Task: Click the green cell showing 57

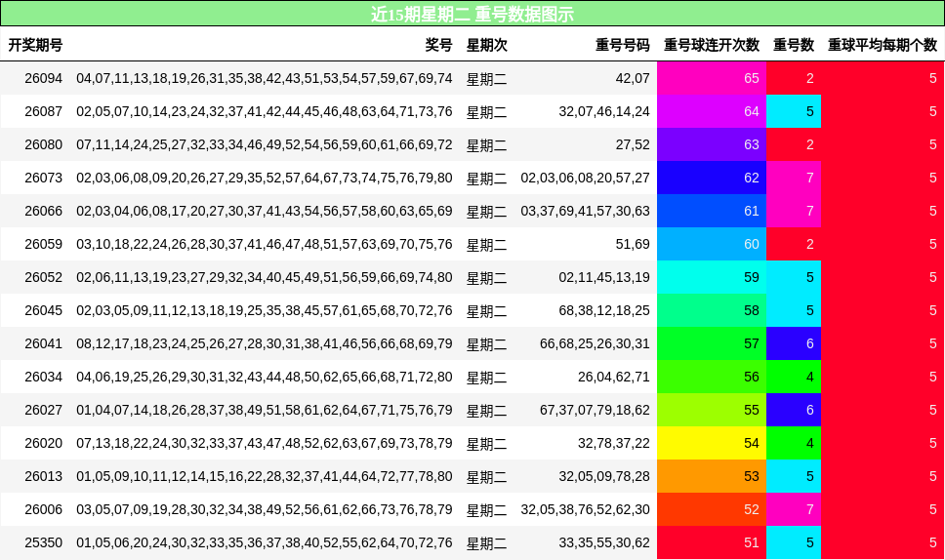Action: click(x=712, y=343)
